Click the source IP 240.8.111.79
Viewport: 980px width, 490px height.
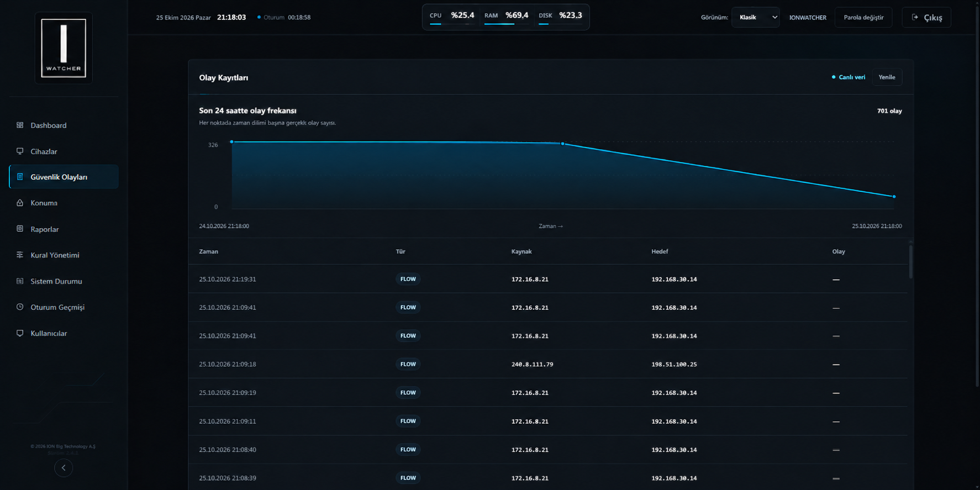[x=532, y=365]
